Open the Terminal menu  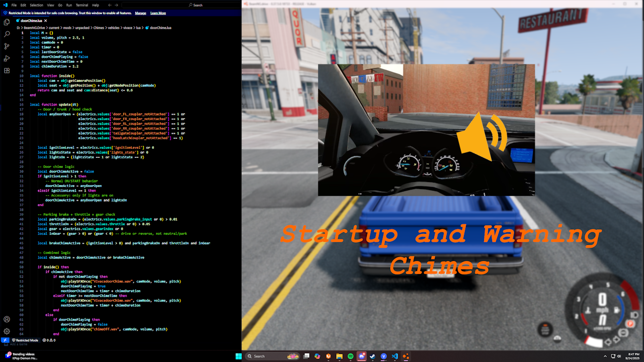[82, 5]
